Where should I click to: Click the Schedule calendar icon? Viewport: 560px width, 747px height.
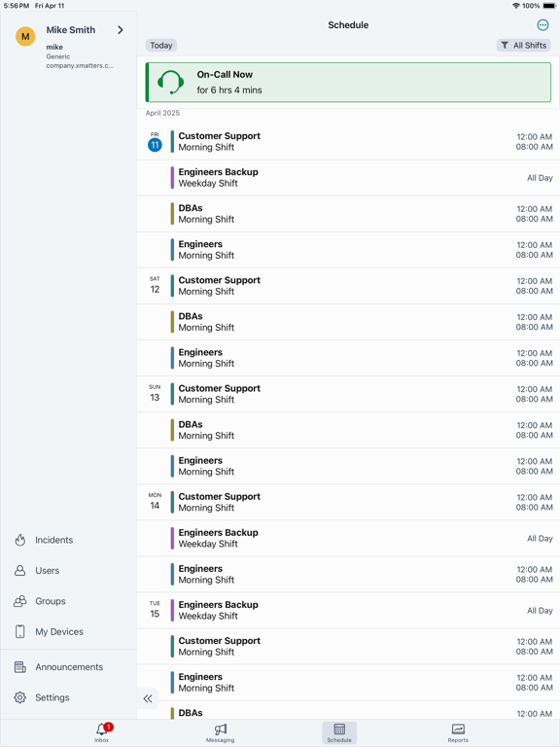tap(339, 729)
